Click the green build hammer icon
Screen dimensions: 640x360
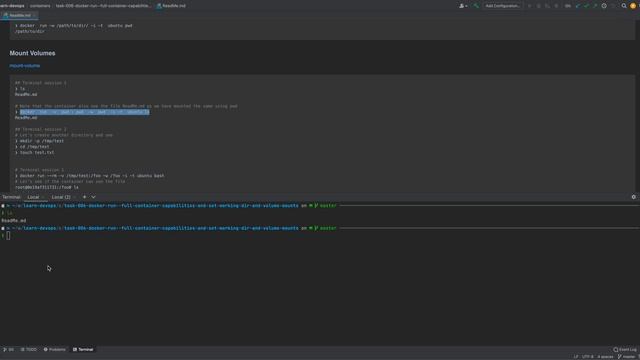476,6
